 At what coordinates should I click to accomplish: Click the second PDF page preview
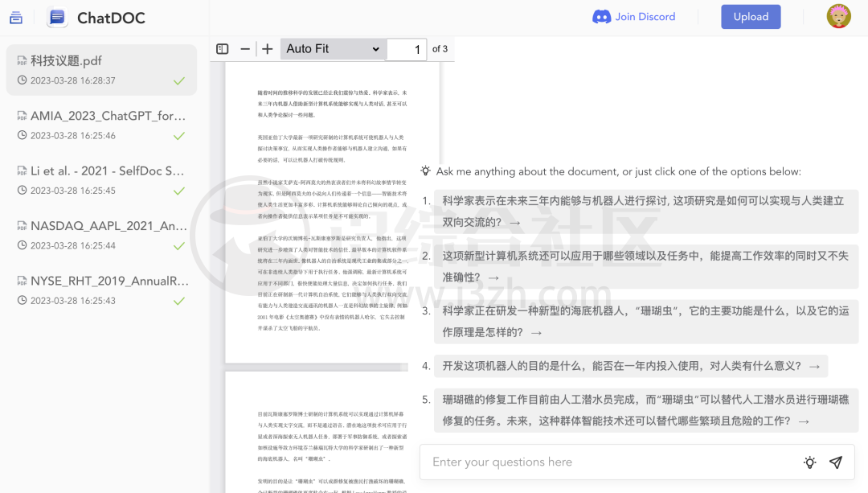[x=317, y=432]
